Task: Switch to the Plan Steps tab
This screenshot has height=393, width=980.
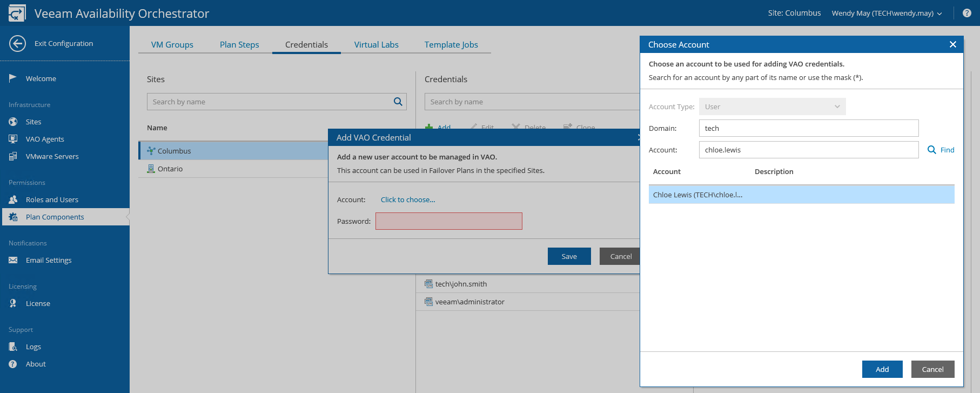Action: click(239, 44)
